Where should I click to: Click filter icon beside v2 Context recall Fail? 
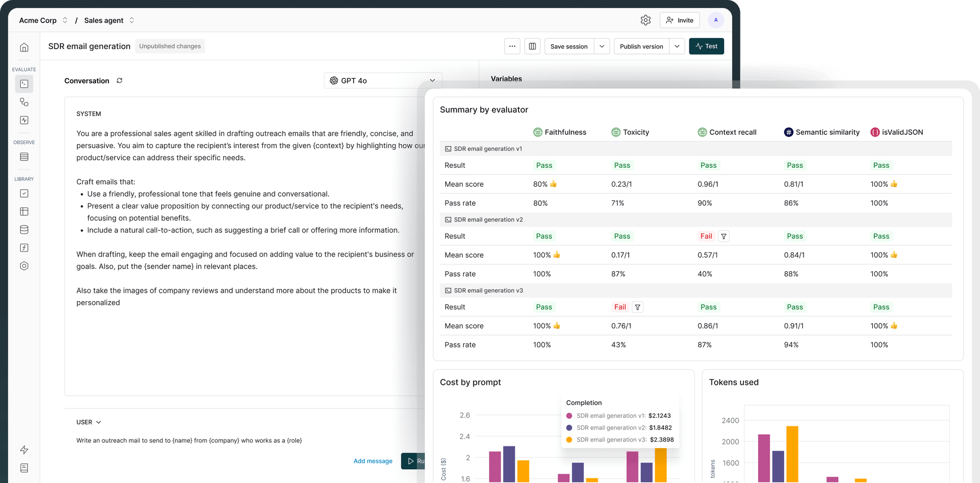724,236
